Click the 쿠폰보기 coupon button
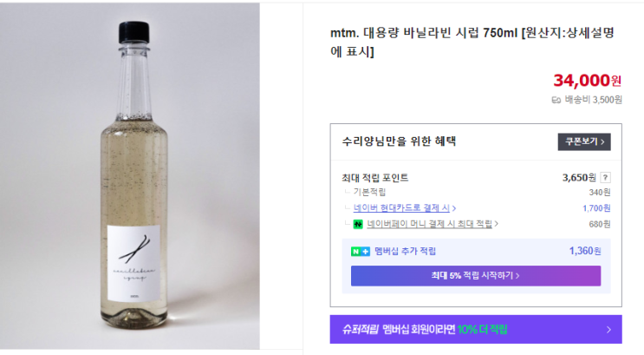644x355 pixels. pos(584,141)
